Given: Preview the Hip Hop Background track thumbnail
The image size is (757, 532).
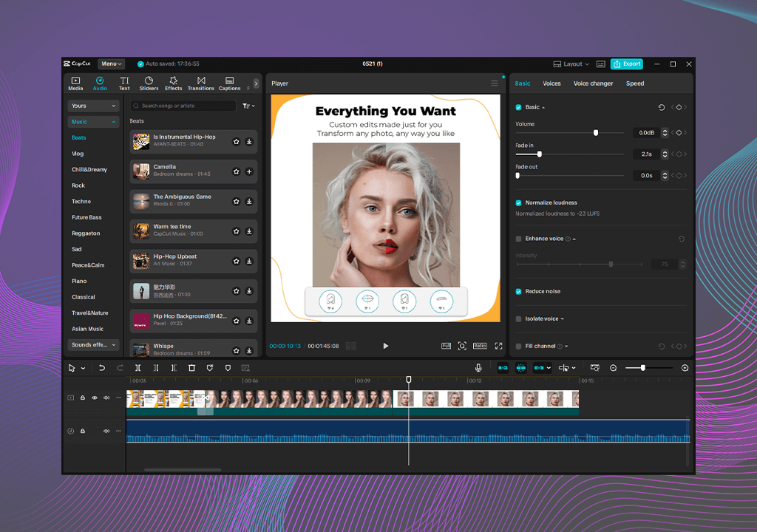Looking at the screenshot, I should (x=141, y=321).
